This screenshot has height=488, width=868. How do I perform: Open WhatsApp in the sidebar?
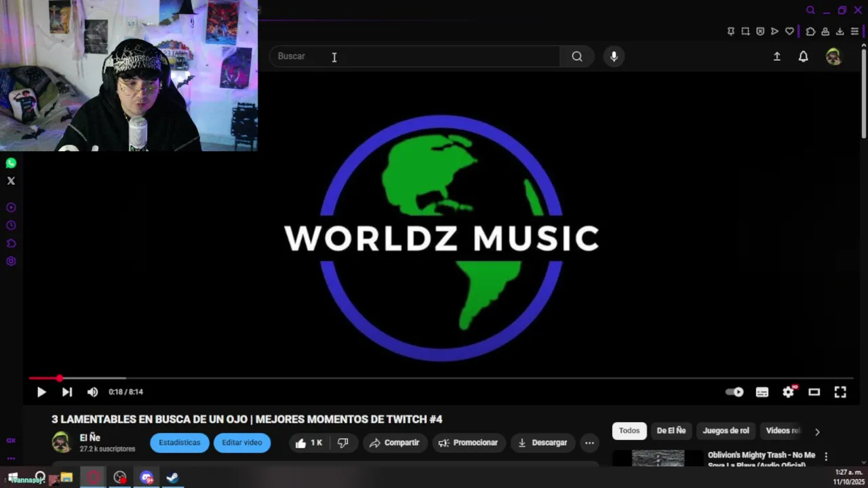11,163
